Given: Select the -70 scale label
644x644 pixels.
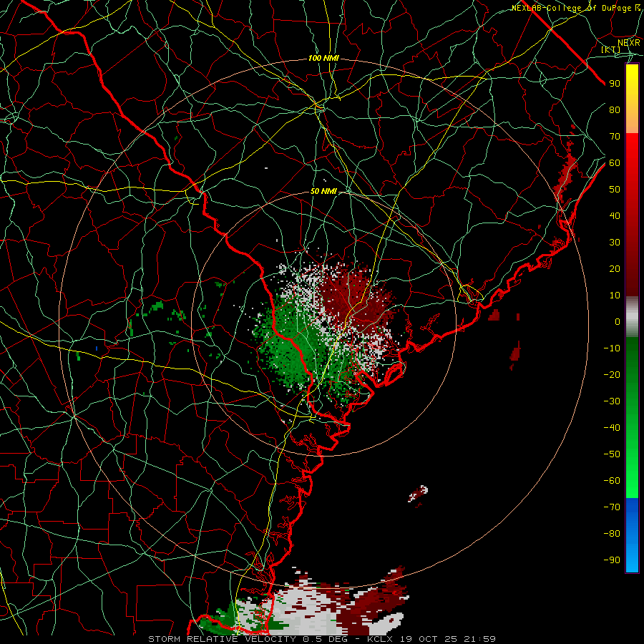Looking at the screenshot, I should coord(612,507).
